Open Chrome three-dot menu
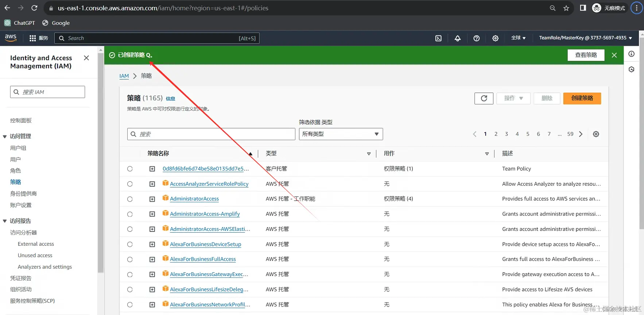644x315 pixels. coord(637,8)
